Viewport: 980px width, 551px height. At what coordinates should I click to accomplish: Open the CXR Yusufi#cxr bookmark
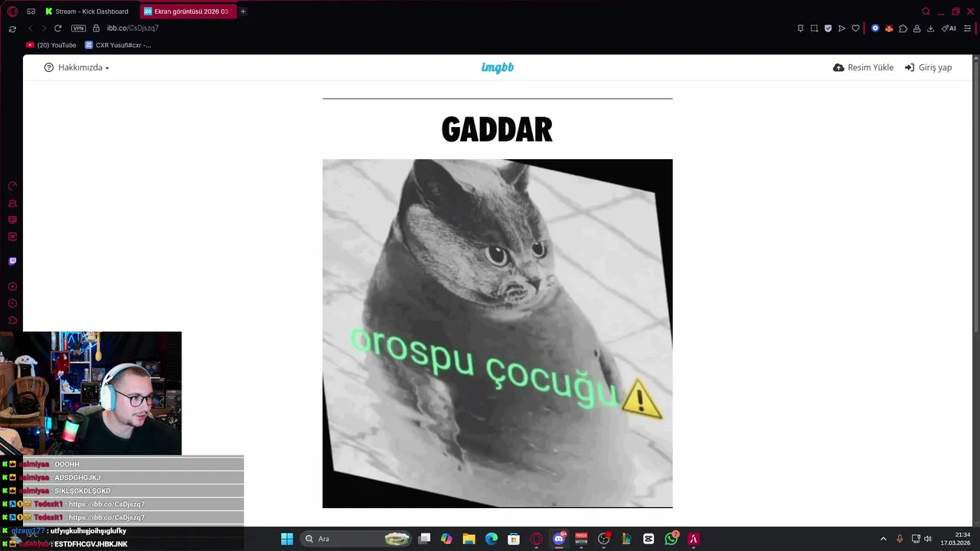(x=118, y=45)
